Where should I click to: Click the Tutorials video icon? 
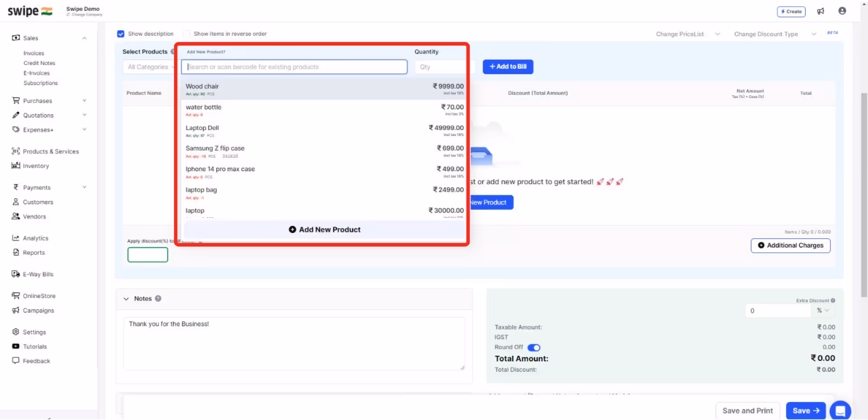pyautogui.click(x=16, y=346)
